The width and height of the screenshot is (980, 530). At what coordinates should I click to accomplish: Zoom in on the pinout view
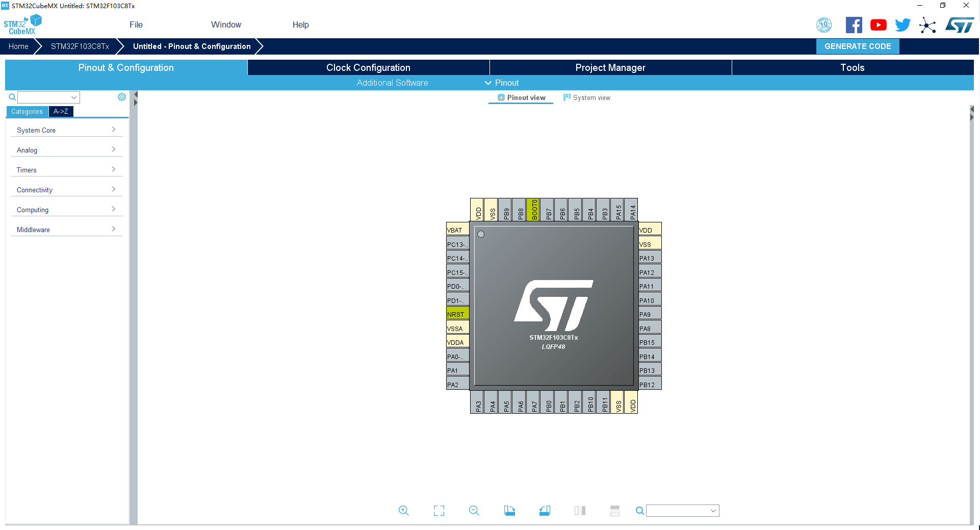[x=404, y=511]
